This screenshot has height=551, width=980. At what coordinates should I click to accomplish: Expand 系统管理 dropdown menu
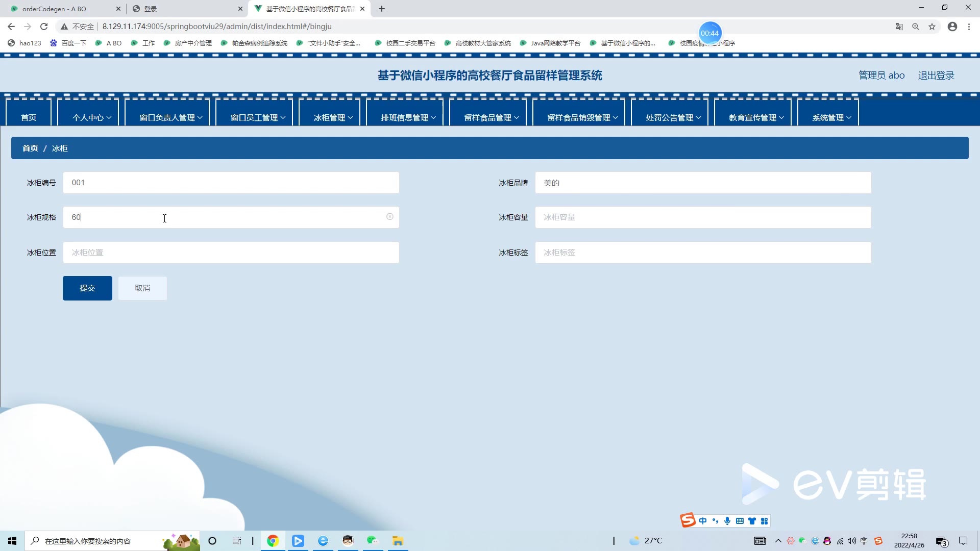click(x=831, y=118)
